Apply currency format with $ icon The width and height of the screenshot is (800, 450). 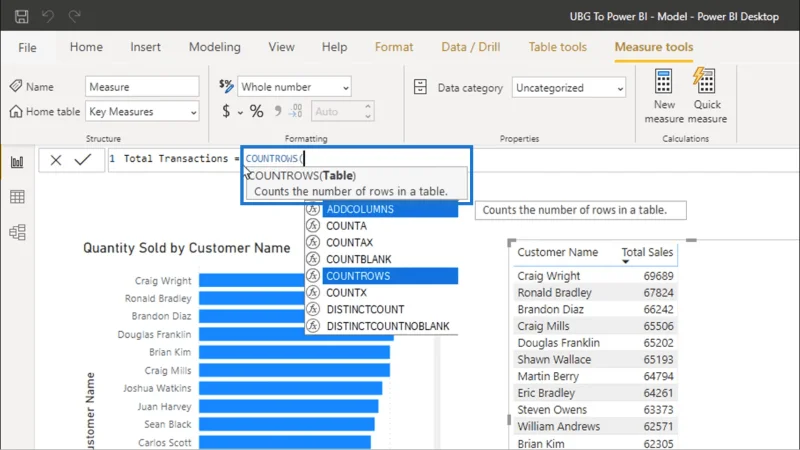coord(226,111)
